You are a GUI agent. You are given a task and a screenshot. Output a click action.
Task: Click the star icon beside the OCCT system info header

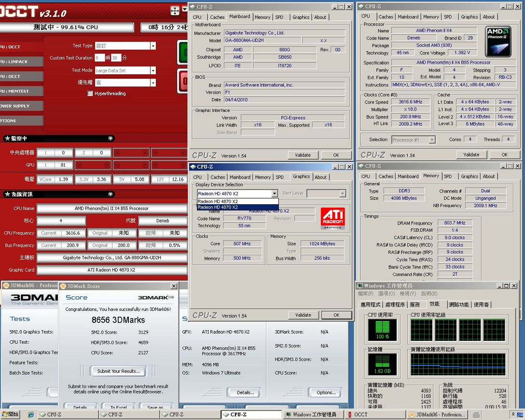7,194
